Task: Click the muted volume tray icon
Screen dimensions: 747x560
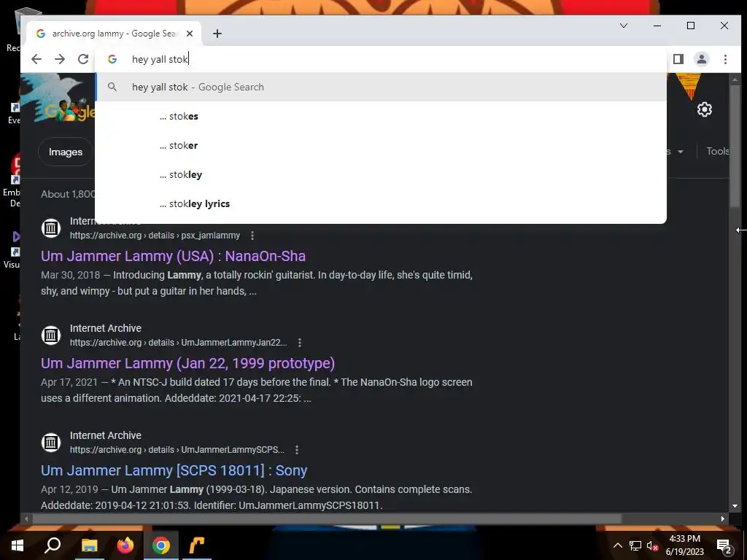Action: point(652,545)
